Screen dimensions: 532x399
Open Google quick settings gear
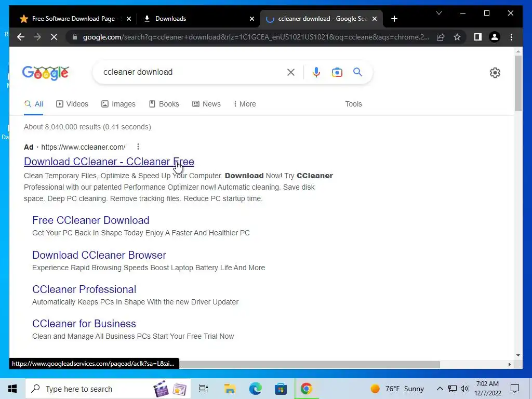click(495, 73)
